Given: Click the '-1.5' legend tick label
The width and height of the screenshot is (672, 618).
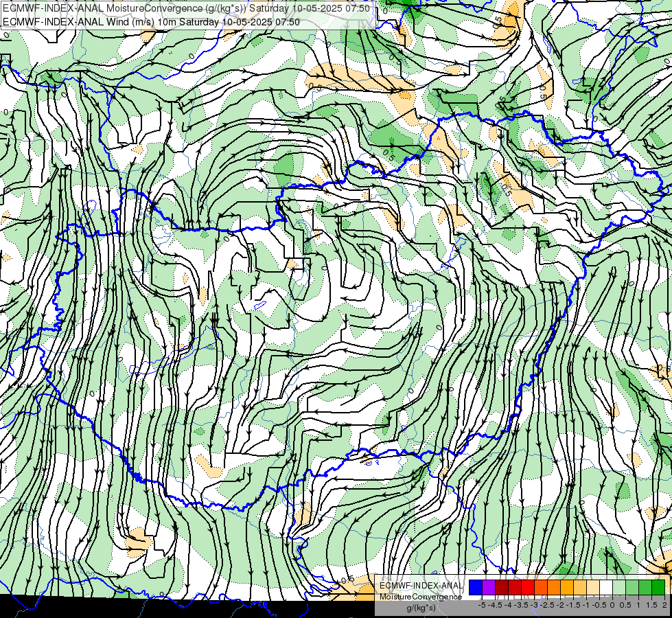Looking at the screenshot, I should coord(573,605).
